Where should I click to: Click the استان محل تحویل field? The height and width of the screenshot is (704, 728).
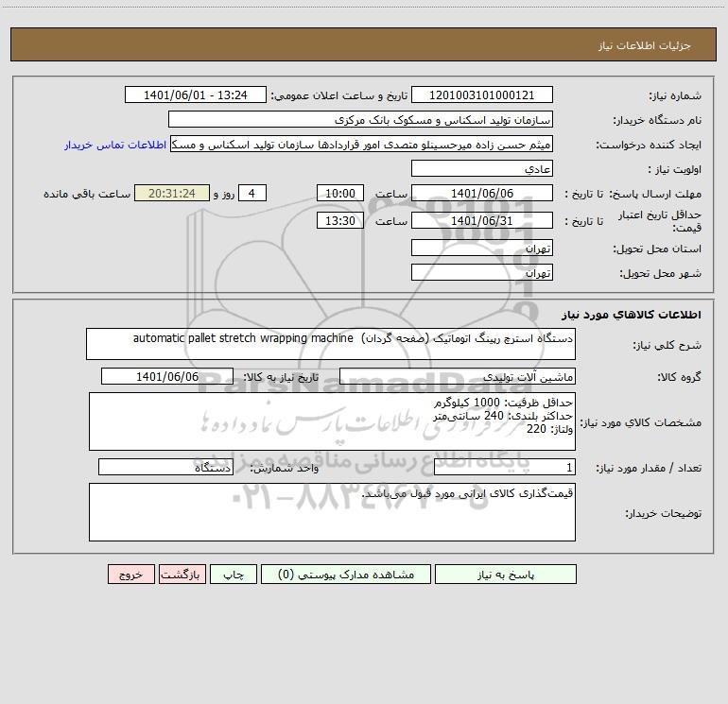[x=482, y=249]
